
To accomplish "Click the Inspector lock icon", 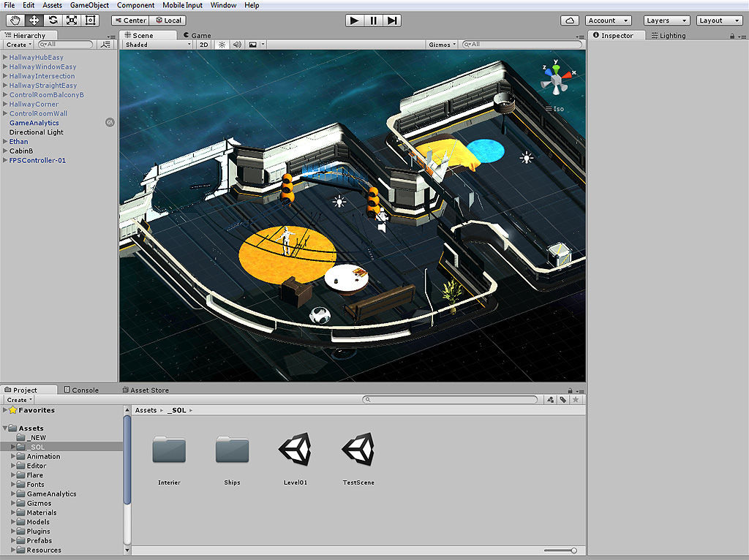I will click(731, 36).
